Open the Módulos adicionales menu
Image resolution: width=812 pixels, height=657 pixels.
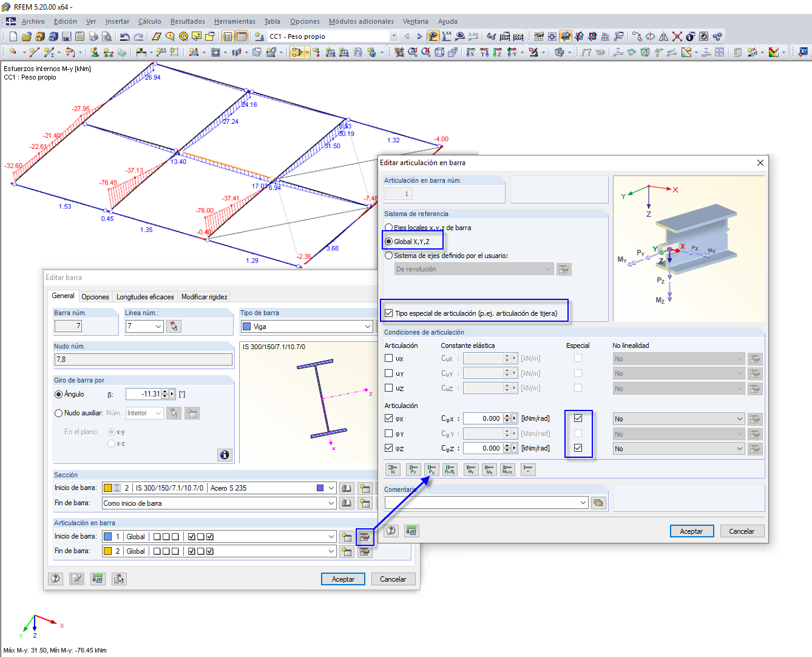click(360, 21)
